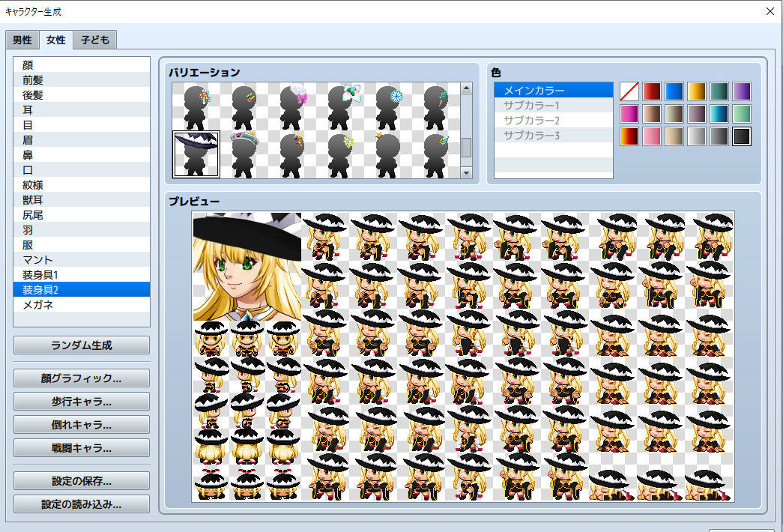Open the 設定の保存 dialog
The height and width of the screenshot is (532, 783).
tap(80, 481)
